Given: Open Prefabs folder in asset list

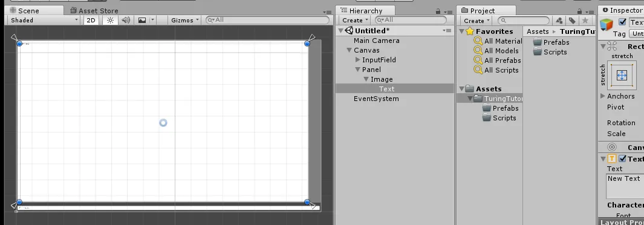Looking at the screenshot, I should [x=551, y=42].
